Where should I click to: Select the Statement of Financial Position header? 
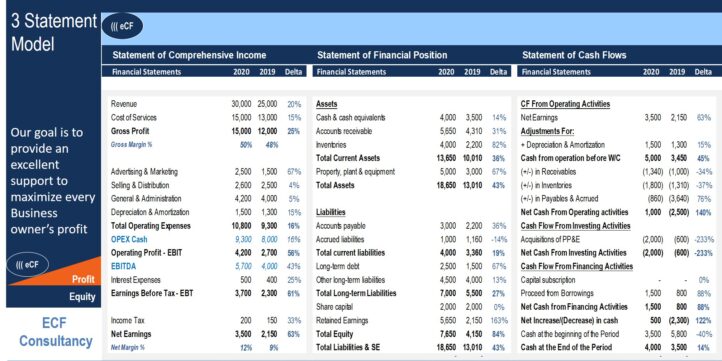pyautogui.click(x=382, y=55)
